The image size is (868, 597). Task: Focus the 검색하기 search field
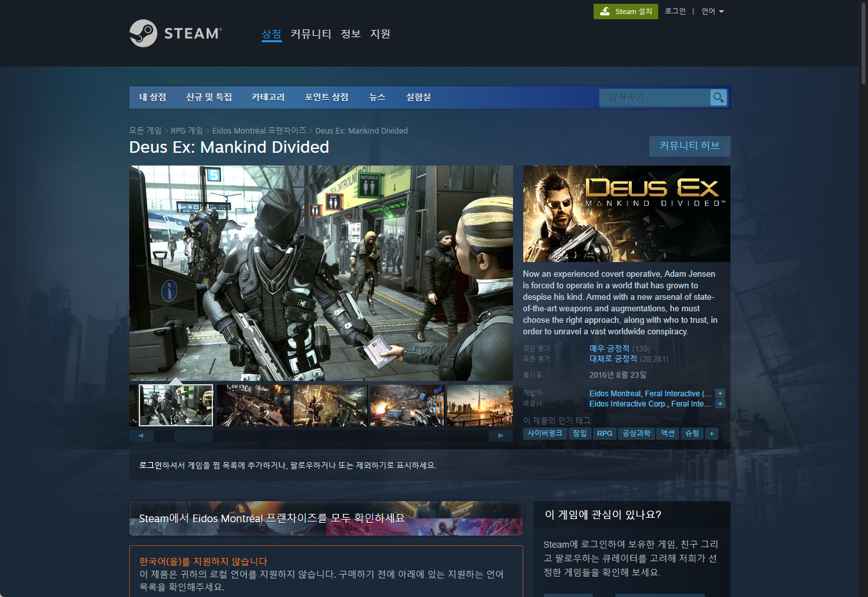pyautogui.click(x=655, y=97)
